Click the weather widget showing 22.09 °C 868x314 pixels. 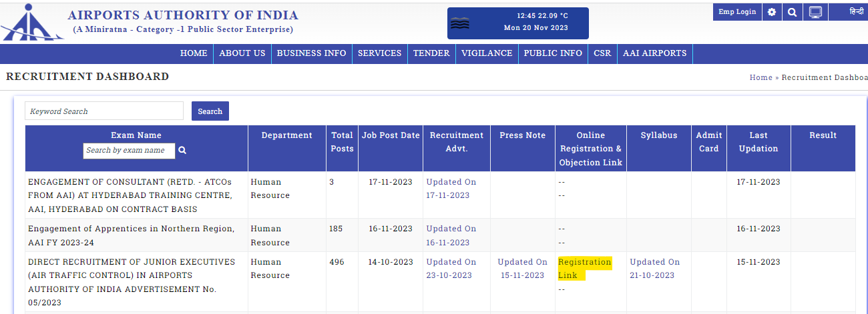518,23
